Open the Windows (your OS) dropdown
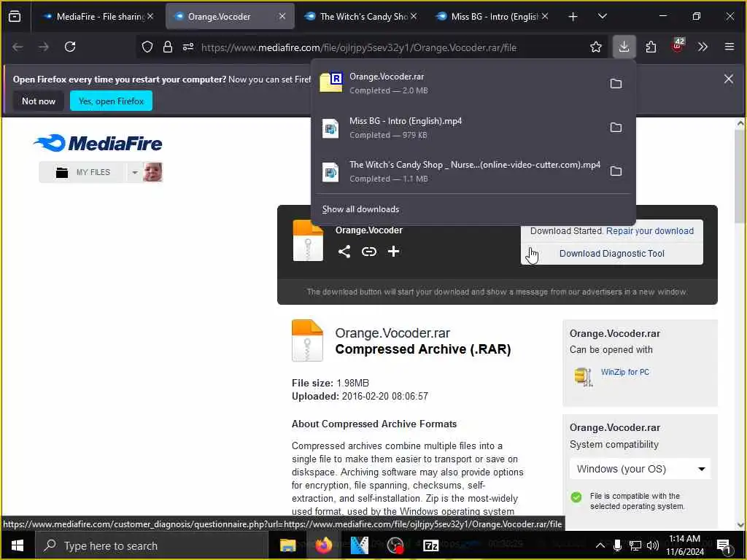Image resolution: width=747 pixels, height=560 pixels. (640, 469)
